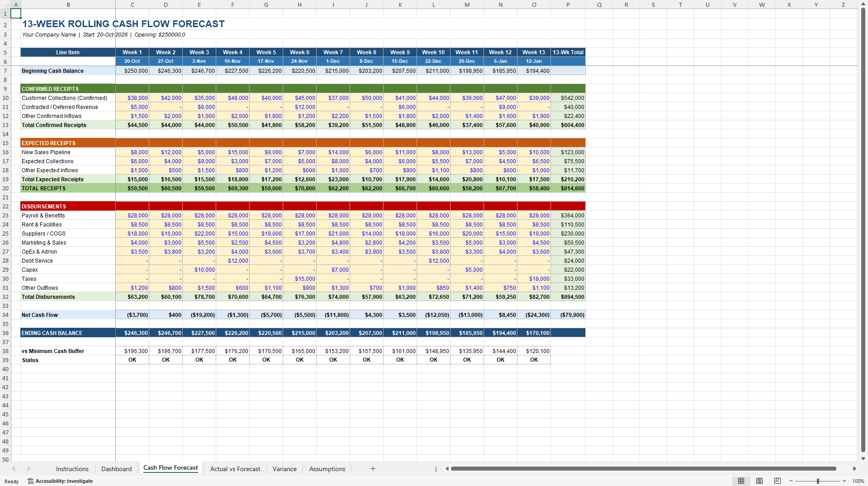Switch to Page Break Preview icon
This screenshot has width=868, height=486.
(778, 481)
